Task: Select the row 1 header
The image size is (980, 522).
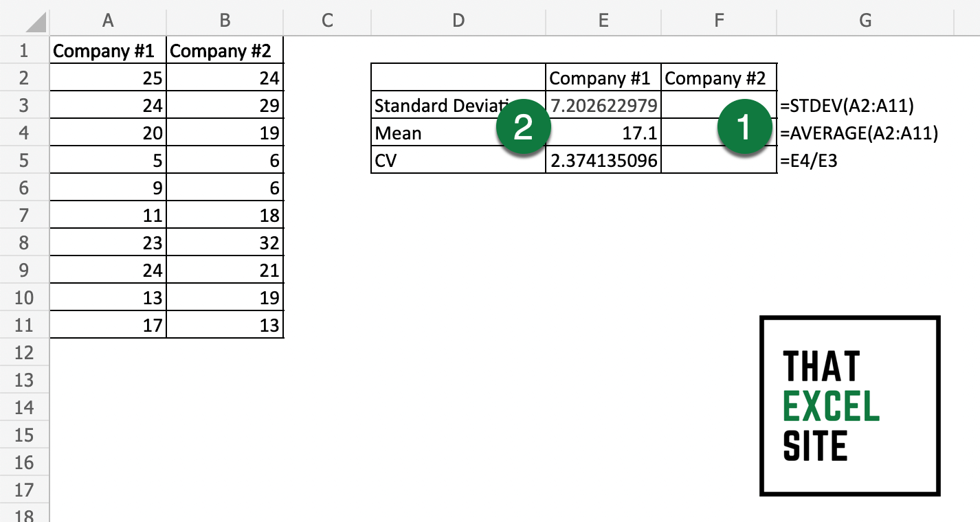Action: tap(24, 50)
